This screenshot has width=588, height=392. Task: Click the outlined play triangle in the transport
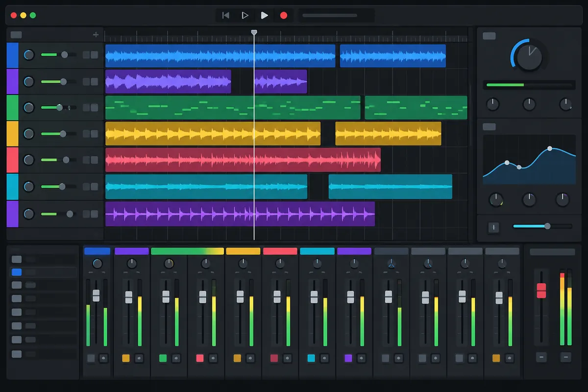245,16
